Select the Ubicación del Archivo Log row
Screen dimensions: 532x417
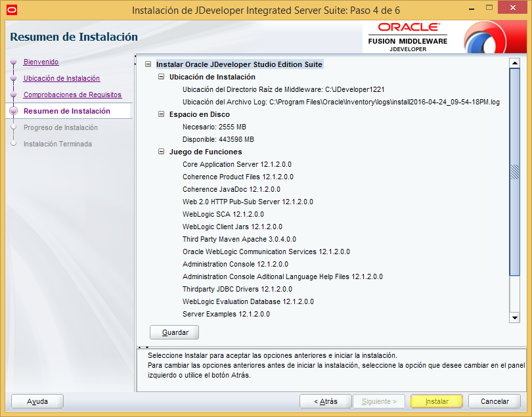coord(341,102)
